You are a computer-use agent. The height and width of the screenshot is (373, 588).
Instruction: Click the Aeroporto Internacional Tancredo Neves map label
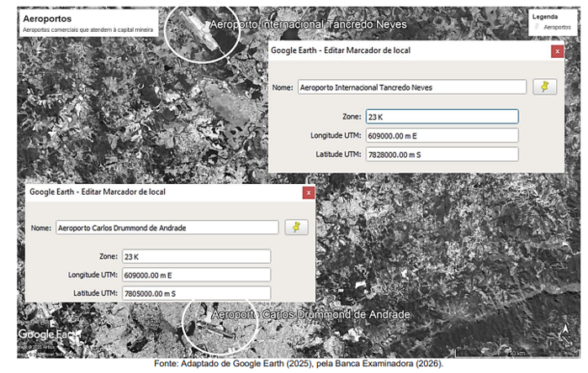(308, 24)
